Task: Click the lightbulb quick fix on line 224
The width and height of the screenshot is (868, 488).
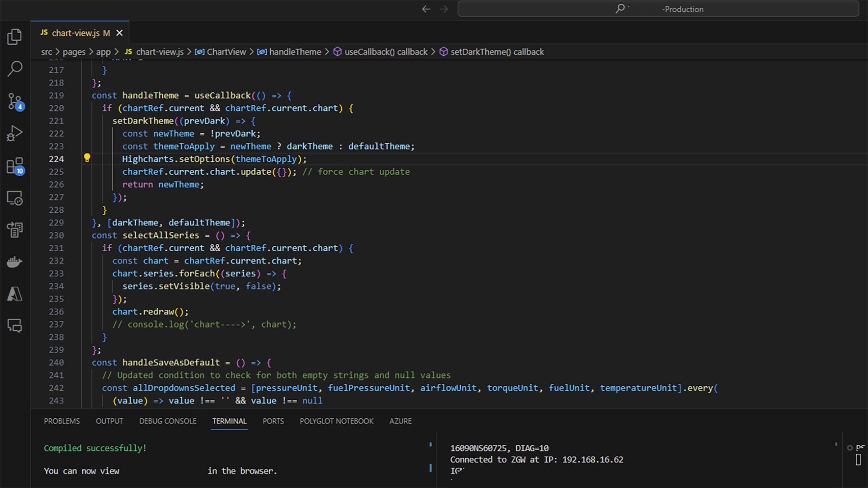Action: [x=87, y=158]
